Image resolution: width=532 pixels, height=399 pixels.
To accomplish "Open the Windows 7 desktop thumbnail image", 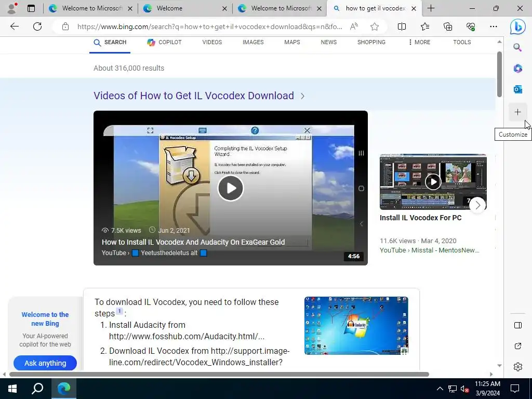I will click(x=356, y=326).
